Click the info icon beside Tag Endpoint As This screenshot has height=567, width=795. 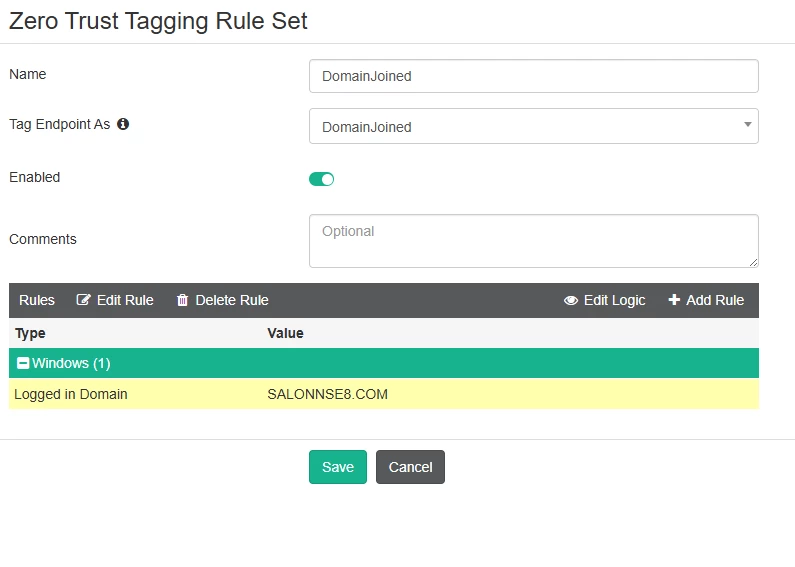pyautogui.click(x=123, y=124)
